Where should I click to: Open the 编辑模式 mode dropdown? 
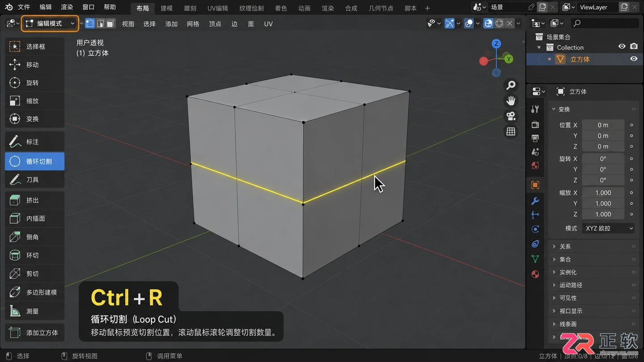[x=50, y=24]
